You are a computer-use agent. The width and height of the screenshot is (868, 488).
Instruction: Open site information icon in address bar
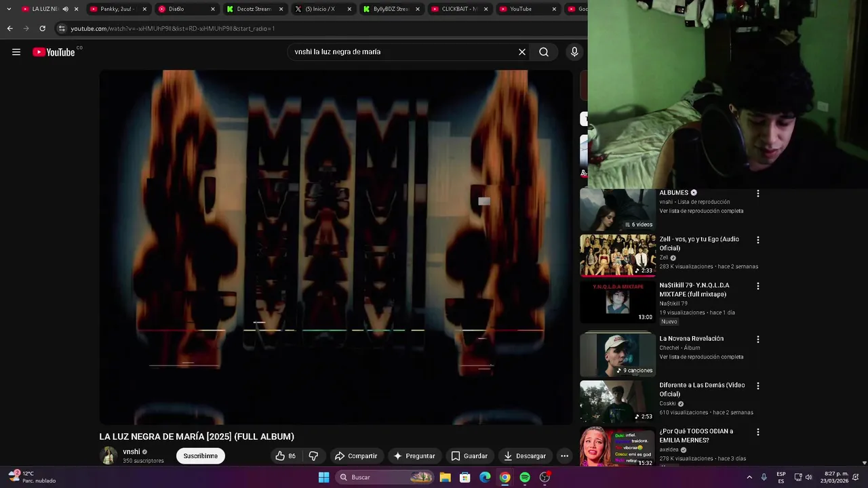(x=62, y=28)
